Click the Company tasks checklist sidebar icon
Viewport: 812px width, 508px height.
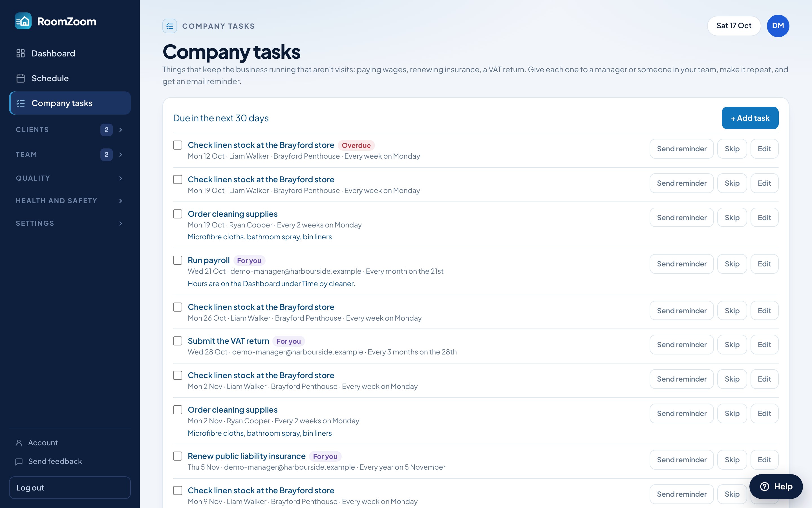(21, 103)
